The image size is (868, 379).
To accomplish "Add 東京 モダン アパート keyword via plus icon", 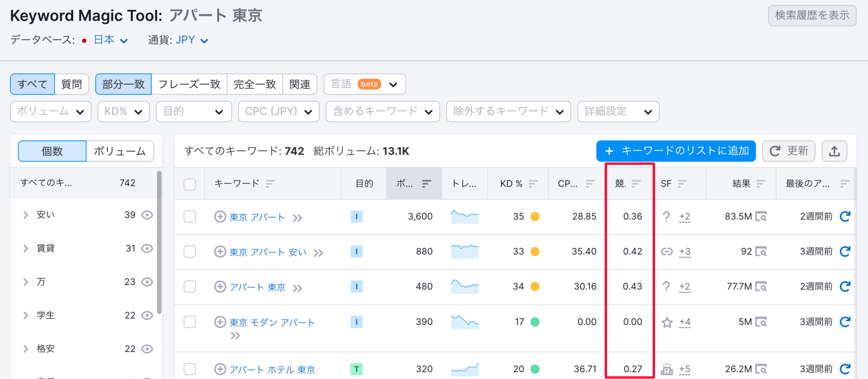I will 220,321.
